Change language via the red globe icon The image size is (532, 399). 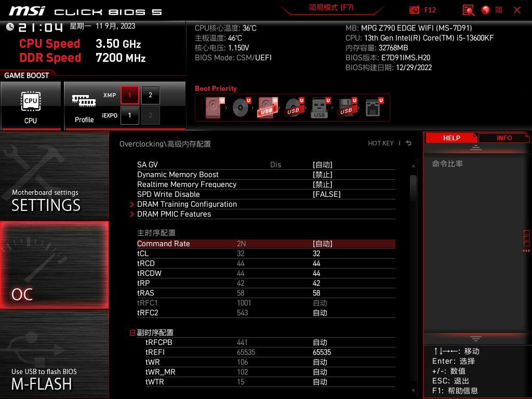click(486, 10)
